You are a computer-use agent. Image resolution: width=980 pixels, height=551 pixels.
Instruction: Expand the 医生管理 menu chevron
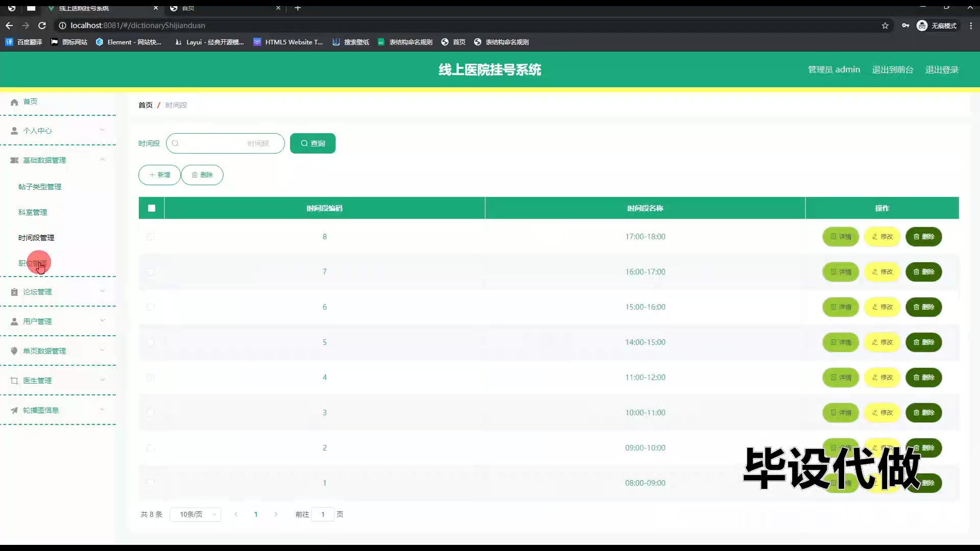click(x=103, y=380)
